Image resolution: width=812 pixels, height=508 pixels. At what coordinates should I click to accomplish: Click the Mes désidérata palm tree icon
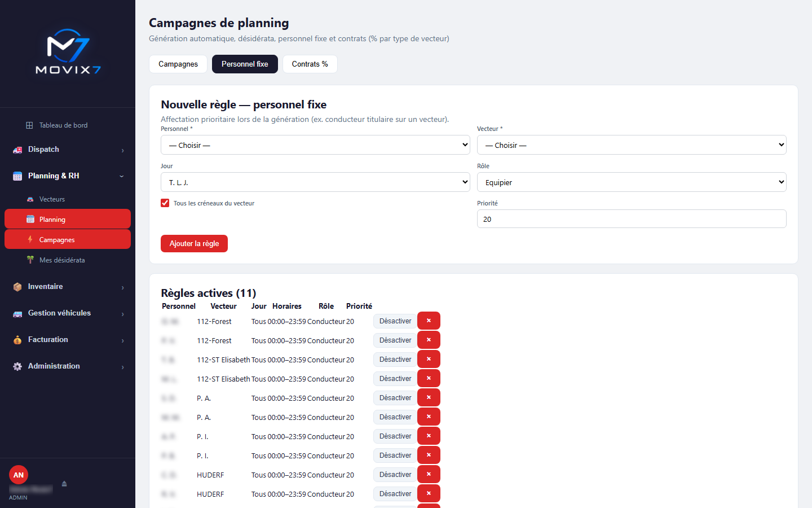coord(30,260)
